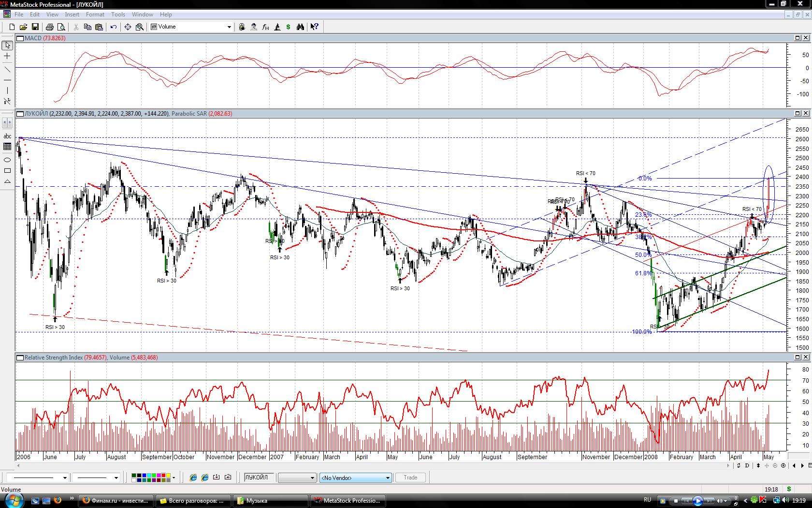Select the rectangle drawing tool
The width and height of the screenshot is (812, 508).
[x=7, y=171]
